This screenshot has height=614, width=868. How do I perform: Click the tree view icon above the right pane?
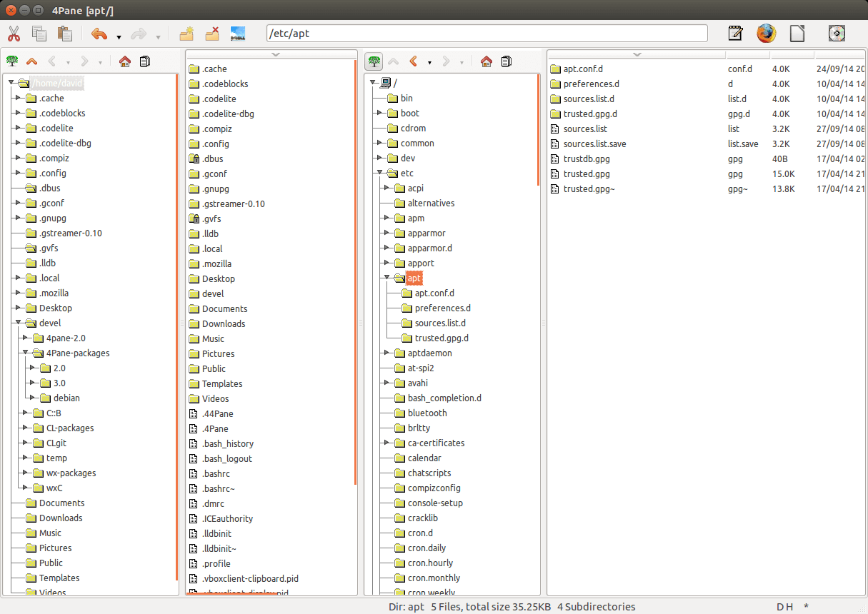[373, 61]
